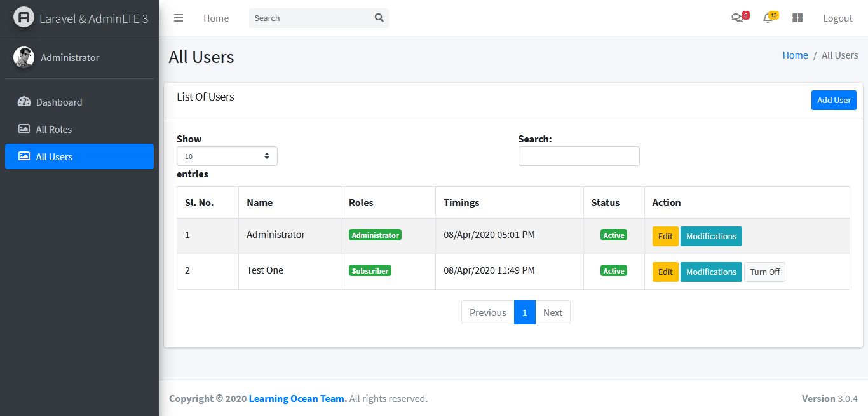The width and height of the screenshot is (868, 416).
Task: Click the Add User button
Action: coord(834,100)
